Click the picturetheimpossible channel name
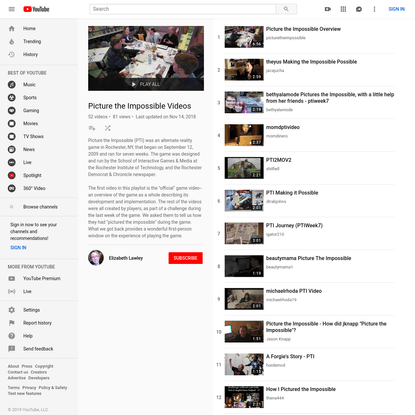The width and height of the screenshot is (415, 415). (x=286, y=38)
